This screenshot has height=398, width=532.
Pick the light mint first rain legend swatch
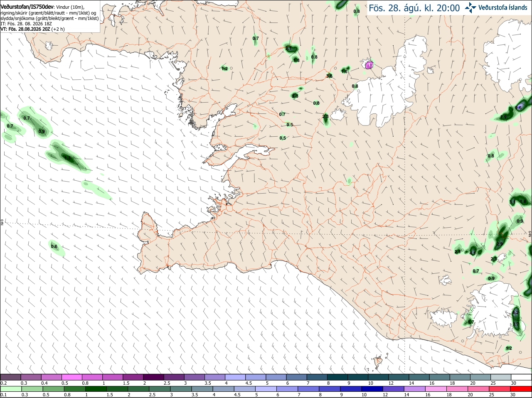[x=11, y=389]
